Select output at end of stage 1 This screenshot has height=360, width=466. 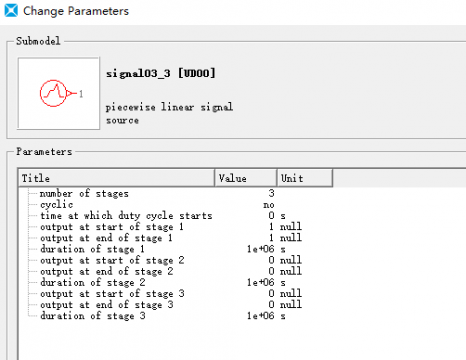click(x=106, y=238)
